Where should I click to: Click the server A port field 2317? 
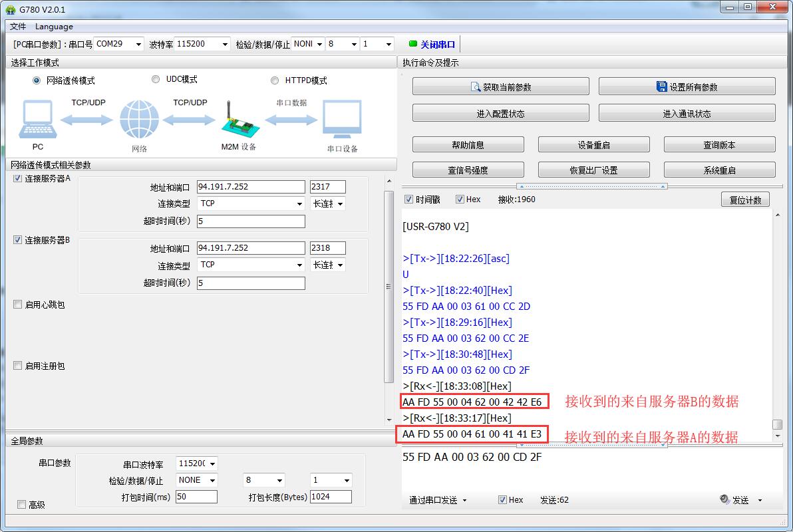click(x=327, y=187)
